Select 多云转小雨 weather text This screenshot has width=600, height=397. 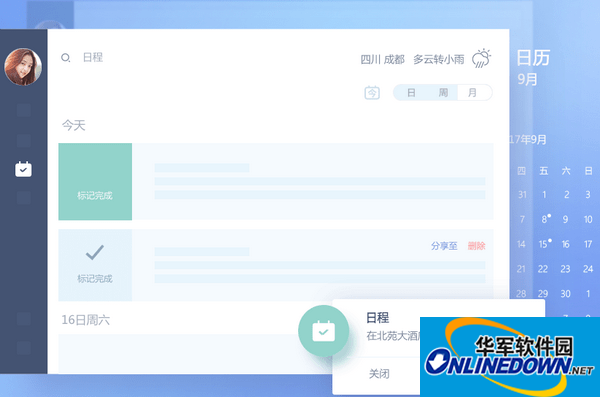(x=439, y=59)
